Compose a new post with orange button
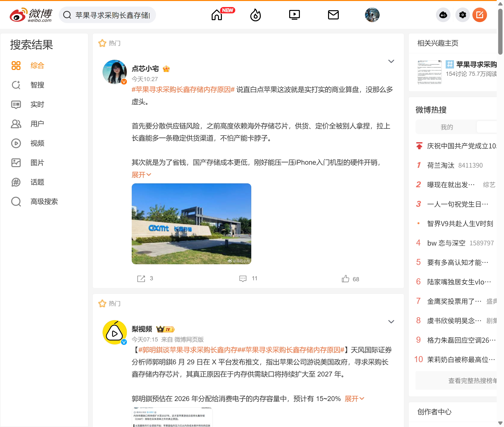Viewport: 504px width, 427px height. point(479,15)
